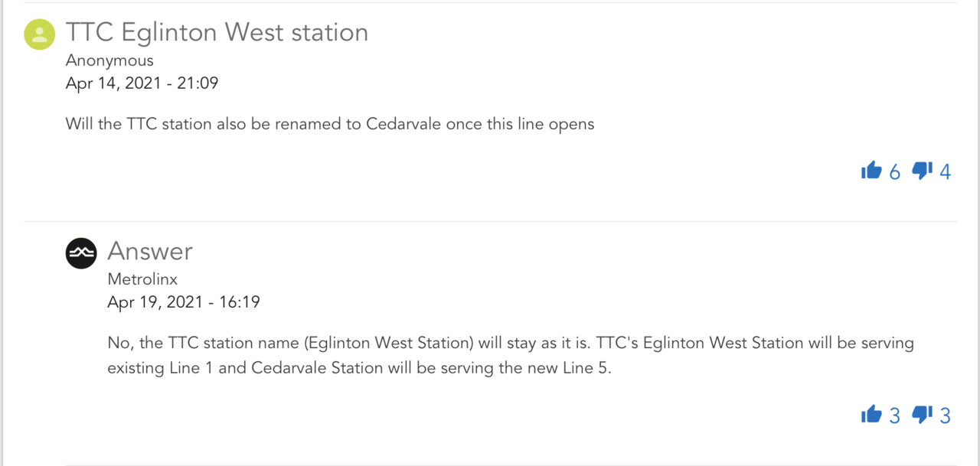The height and width of the screenshot is (466, 980).
Task: Click the word 'Cedarvale' in the question text
Action: [x=403, y=124]
